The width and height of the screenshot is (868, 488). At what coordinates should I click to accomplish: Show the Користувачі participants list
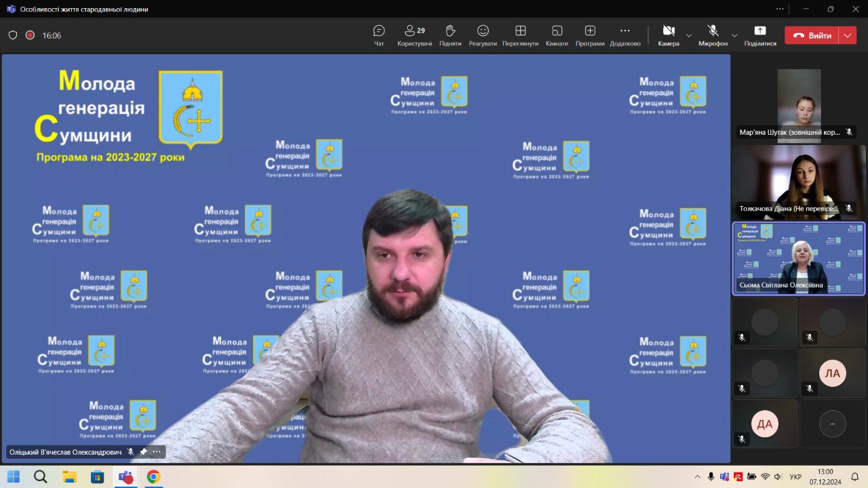[x=414, y=35]
